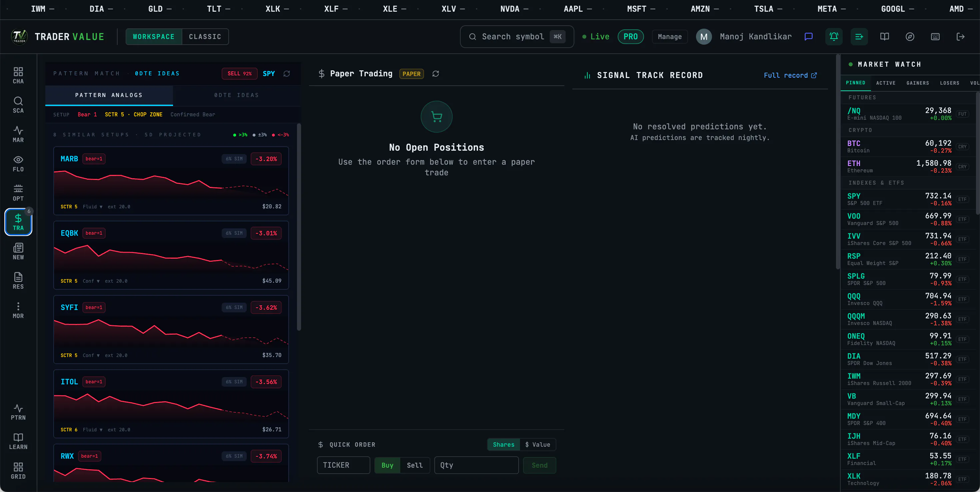Open the chat message icon in header
Image resolution: width=980 pixels, height=492 pixels.
(808, 37)
